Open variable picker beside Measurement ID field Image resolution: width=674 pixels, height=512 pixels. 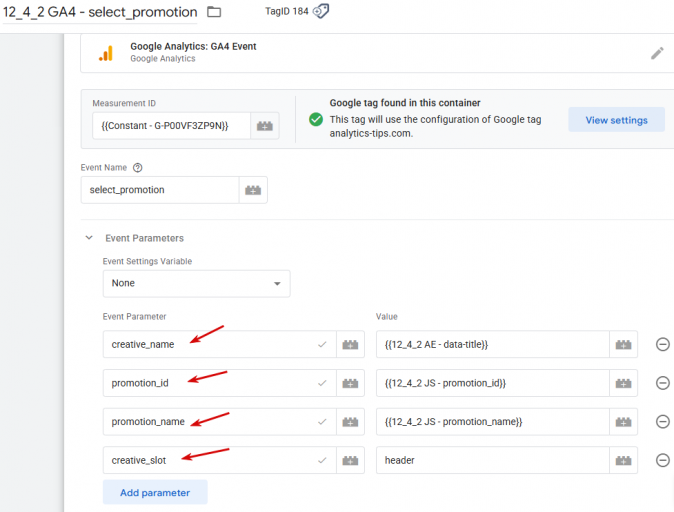pos(265,126)
